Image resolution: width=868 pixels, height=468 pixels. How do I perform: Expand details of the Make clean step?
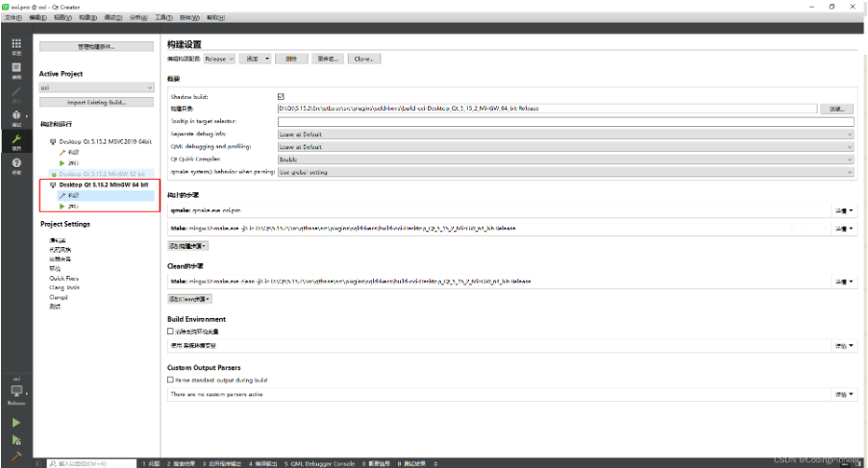pyautogui.click(x=844, y=282)
